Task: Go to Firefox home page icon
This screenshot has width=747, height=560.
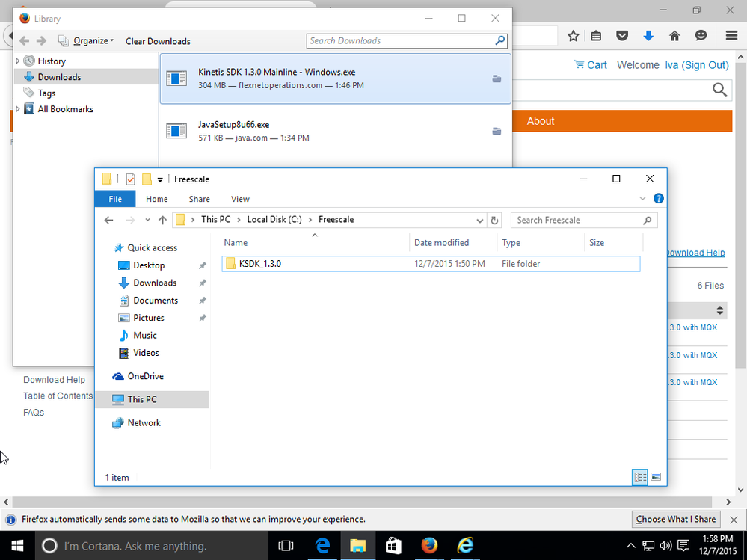Action: [x=674, y=36]
